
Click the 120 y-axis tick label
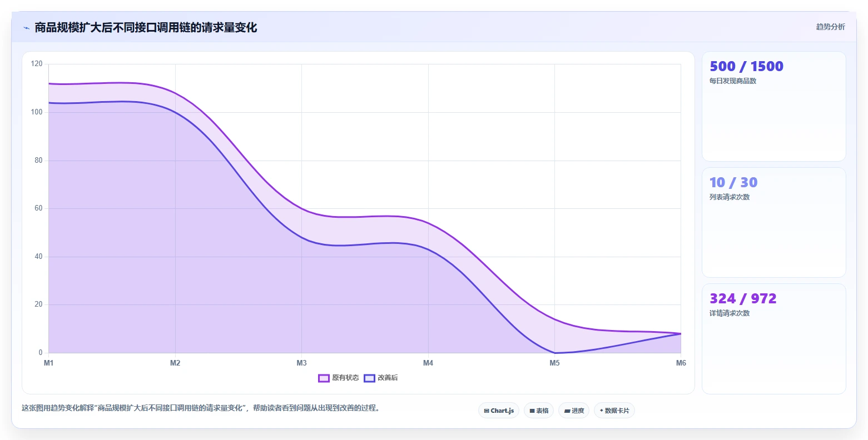tap(37, 64)
